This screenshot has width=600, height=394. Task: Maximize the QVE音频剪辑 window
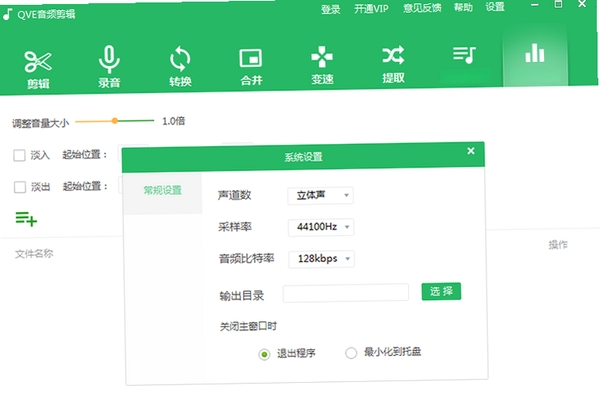point(558,4)
